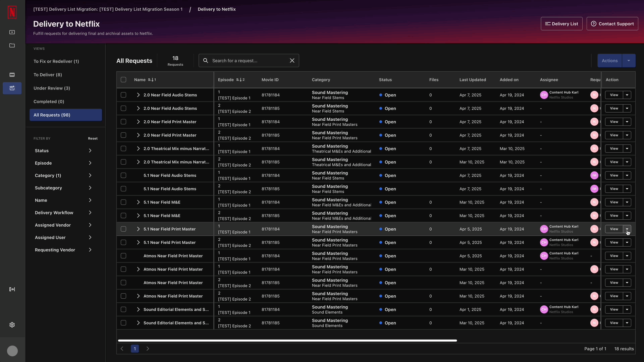
Task: Select All Requests (98) view
Action: [x=66, y=115]
